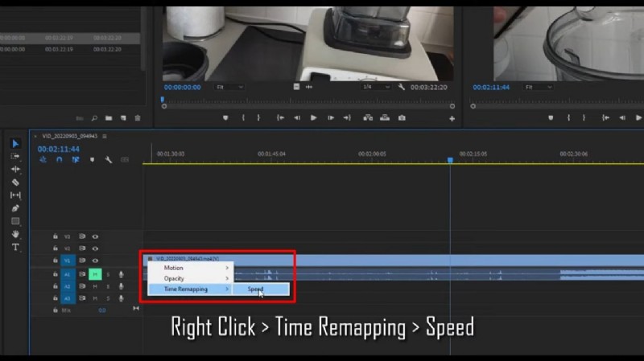Open program monitor Fit zoom dropdown

click(538, 87)
